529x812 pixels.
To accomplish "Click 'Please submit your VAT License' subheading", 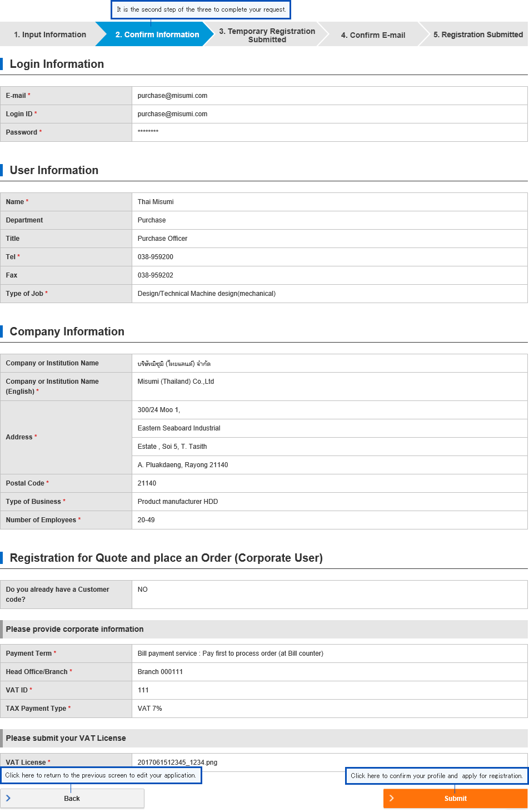I will pos(66,738).
